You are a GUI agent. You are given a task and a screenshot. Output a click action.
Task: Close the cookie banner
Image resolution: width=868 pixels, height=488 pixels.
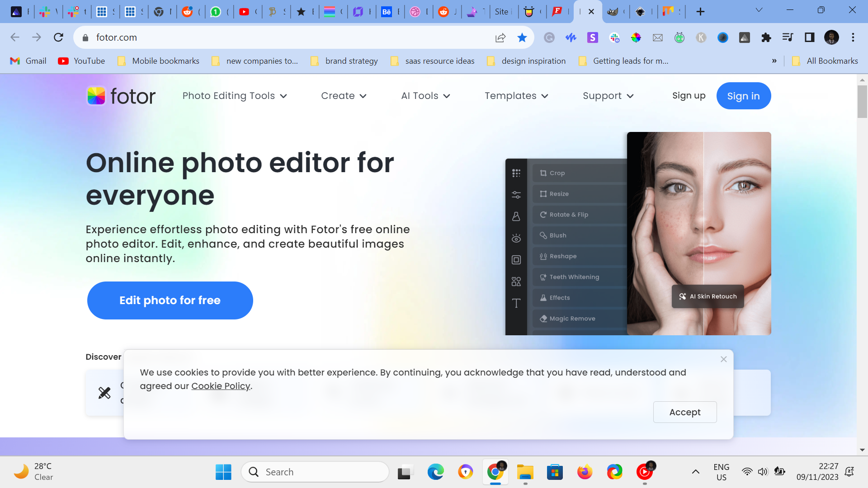[x=723, y=359]
